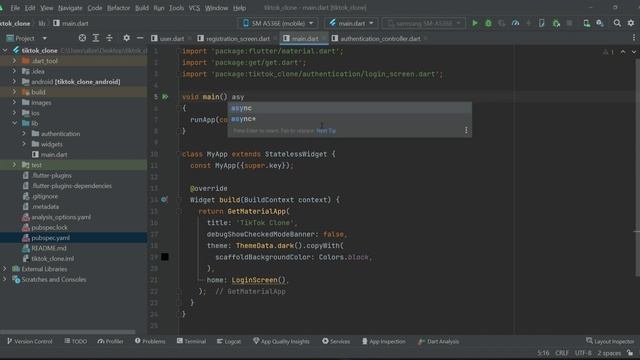The width and height of the screenshot is (640, 360).
Task: Click Project panel horizontal scrollbar
Action: 68,332
